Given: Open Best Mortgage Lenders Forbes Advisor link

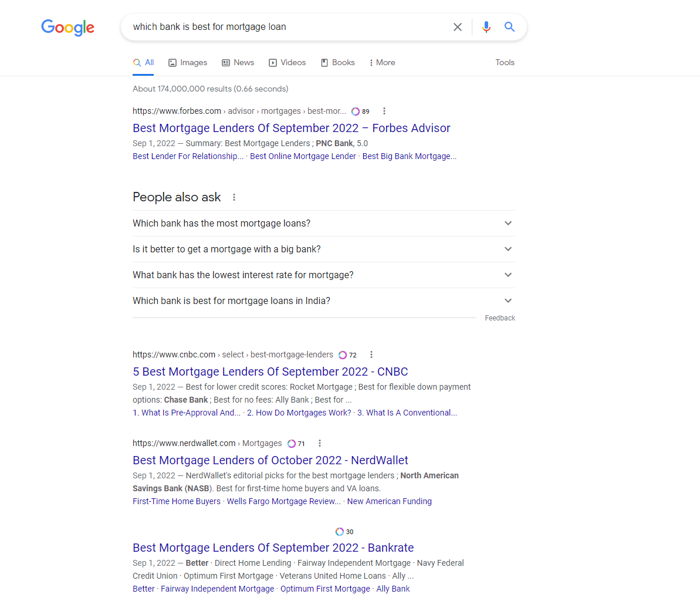Looking at the screenshot, I should click(x=292, y=128).
